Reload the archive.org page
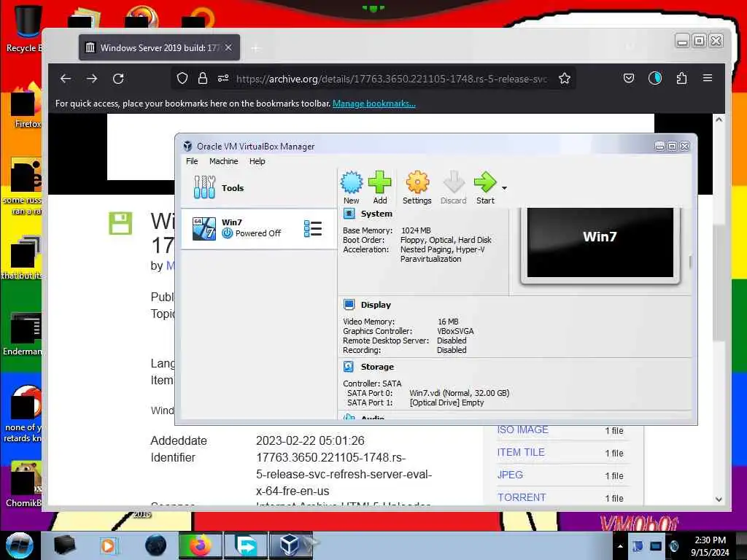The width and height of the screenshot is (747, 560). [x=118, y=79]
